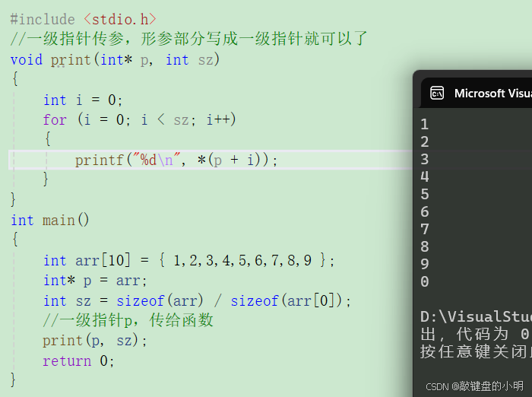Click the 'int sz = sizeof(arr)' line

click(197, 300)
